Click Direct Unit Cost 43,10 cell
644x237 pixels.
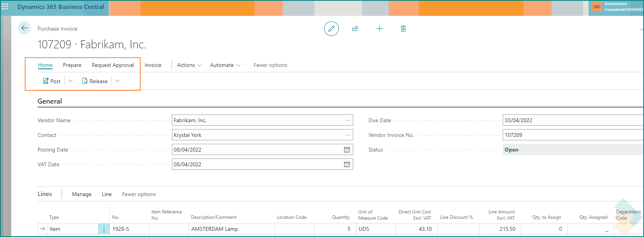coord(416,229)
